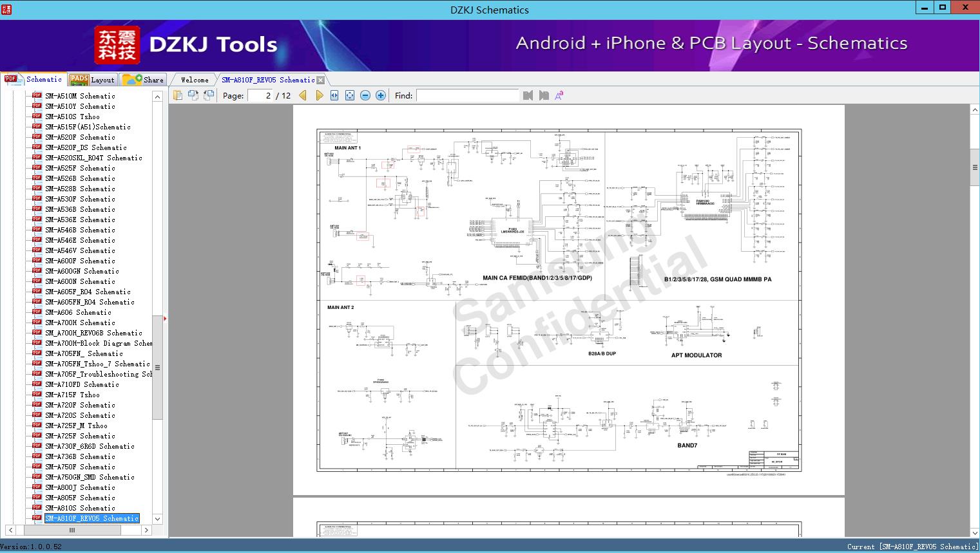This screenshot has height=553, width=980.
Task: Select SM-A528B Schematic entry
Action: [x=80, y=189]
